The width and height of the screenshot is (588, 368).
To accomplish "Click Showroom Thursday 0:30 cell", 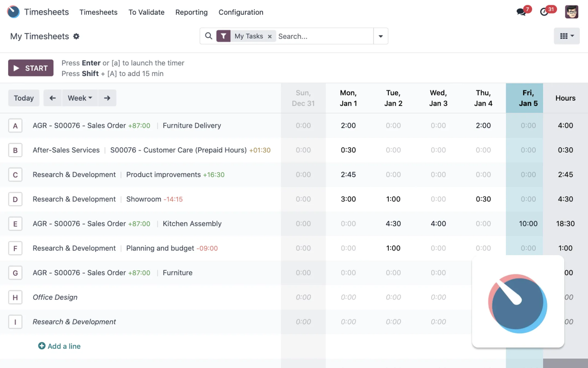I will pos(483,199).
